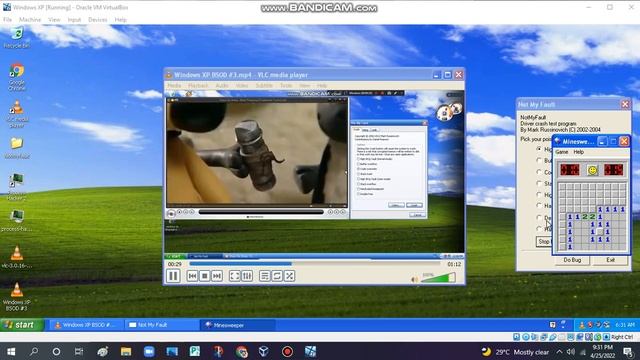Click the VLC seek bar
This screenshot has height=360, width=640.
click(315, 264)
